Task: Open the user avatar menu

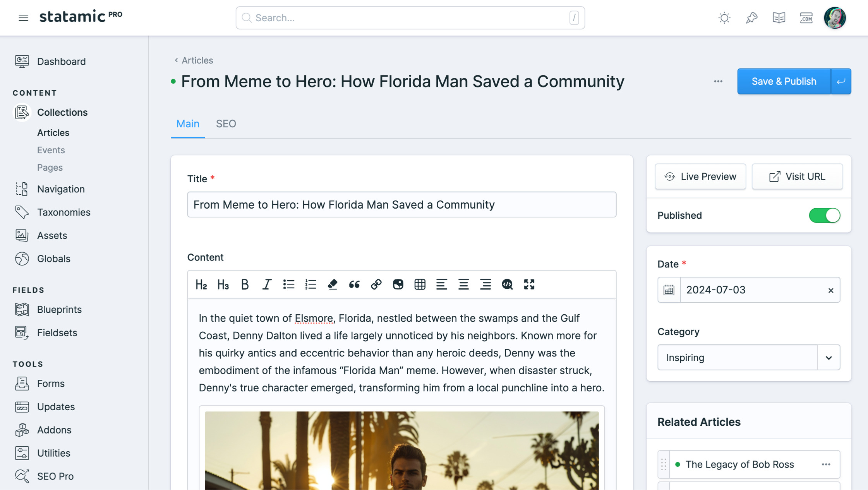Action: point(835,18)
